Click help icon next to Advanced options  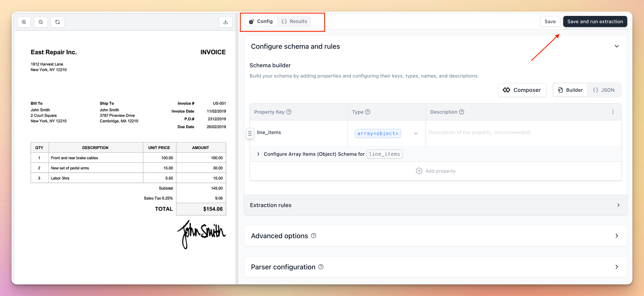click(x=313, y=236)
